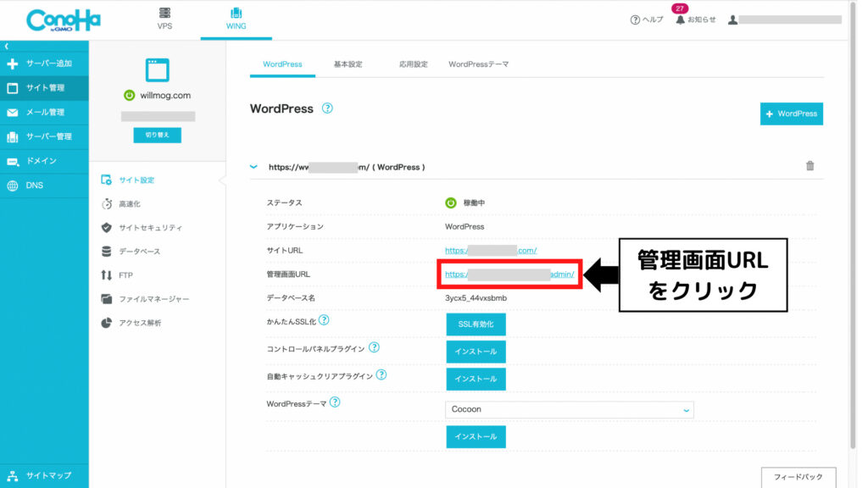Click the 切り替え switch button
This screenshot has height=488, width=868.
point(157,135)
